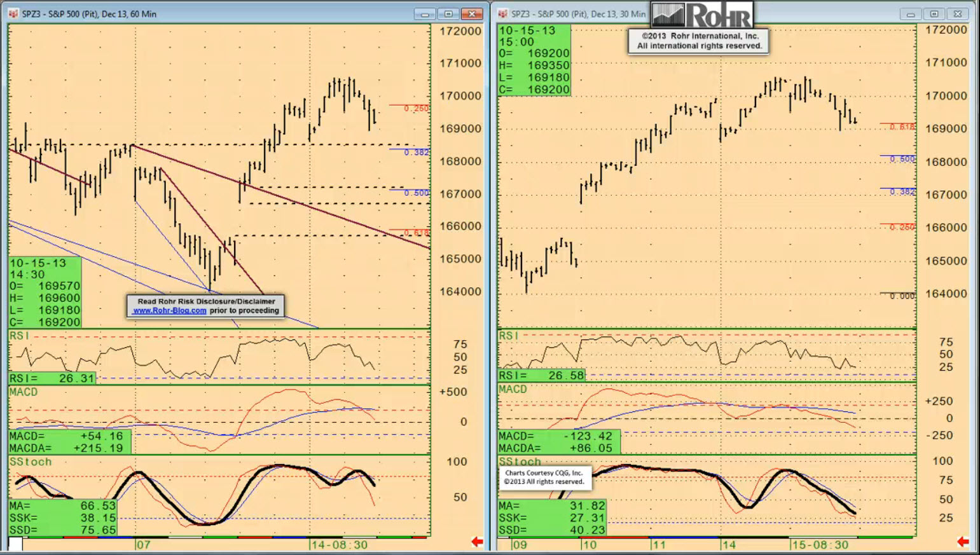The height and width of the screenshot is (555, 980).
Task: Minimize the 30 Min chart window
Action: 910,13
